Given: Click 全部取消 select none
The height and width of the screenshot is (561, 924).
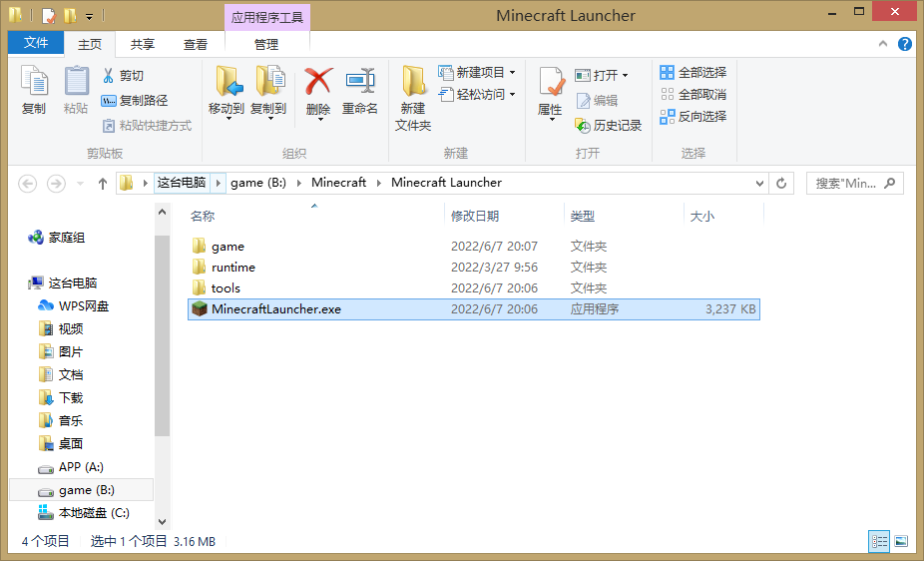Looking at the screenshot, I should click(x=693, y=94).
